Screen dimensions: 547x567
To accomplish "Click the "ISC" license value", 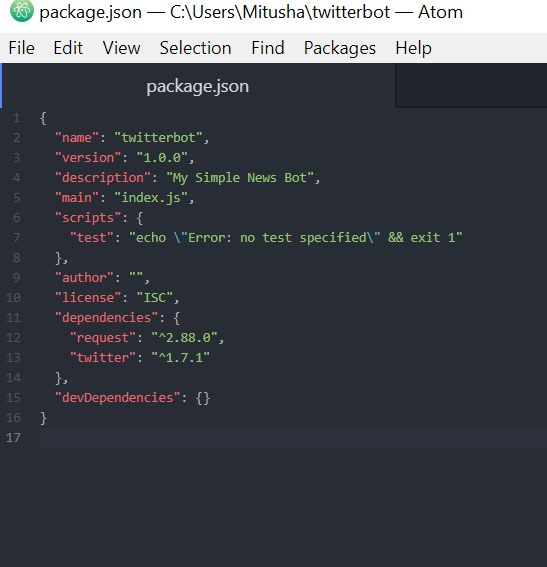I will [x=155, y=298].
